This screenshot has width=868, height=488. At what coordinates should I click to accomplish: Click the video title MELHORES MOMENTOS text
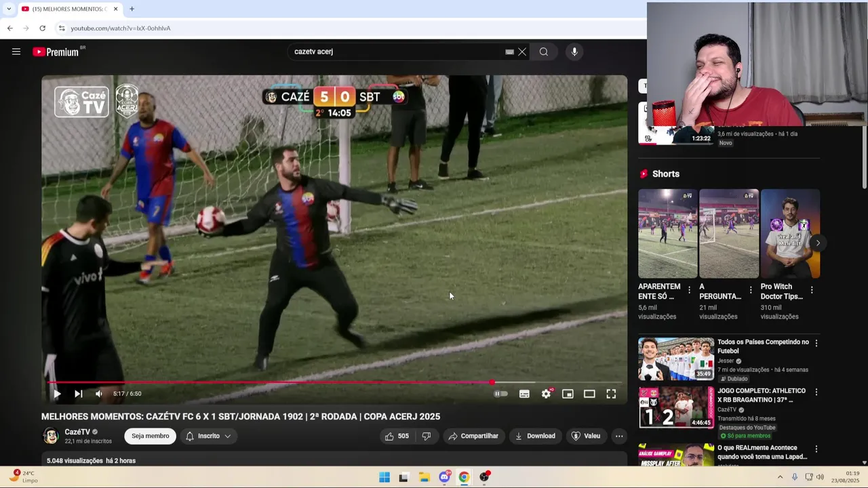pyautogui.click(x=241, y=416)
